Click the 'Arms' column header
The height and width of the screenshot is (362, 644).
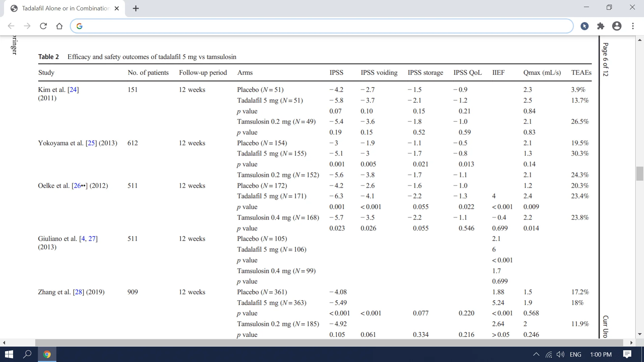[x=245, y=72]
